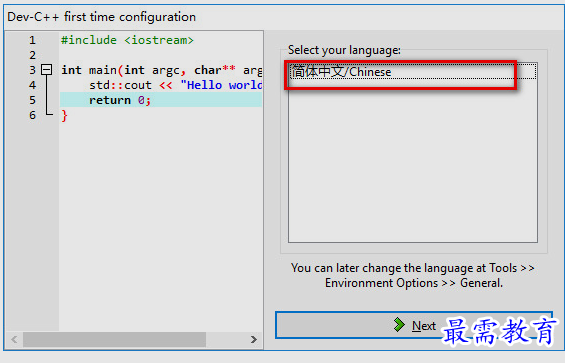Click line number 6 in the gutter
Viewport: 565px width, 363px height.
pyautogui.click(x=32, y=115)
